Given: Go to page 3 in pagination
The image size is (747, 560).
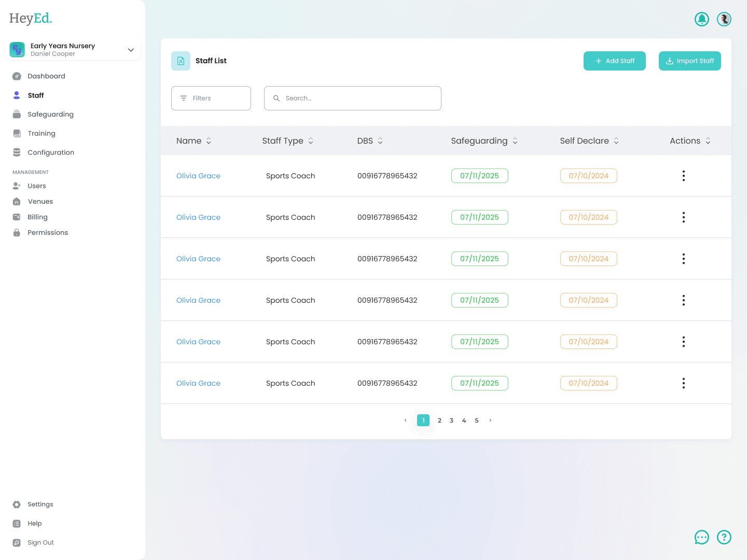Looking at the screenshot, I should 451,421.
